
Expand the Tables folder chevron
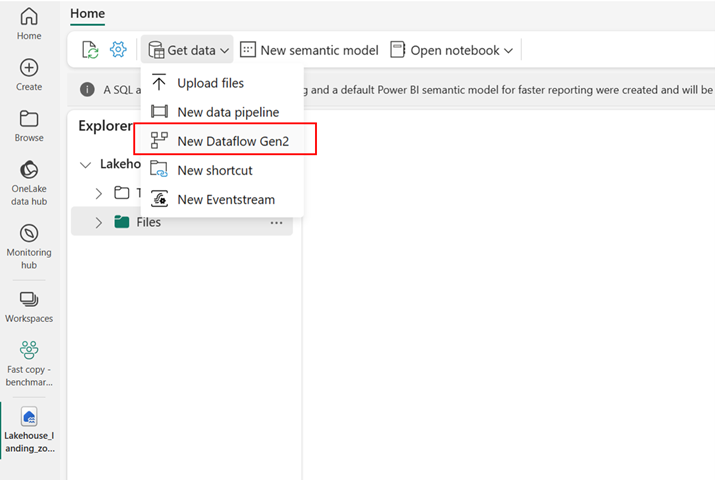[x=98, y=193]
